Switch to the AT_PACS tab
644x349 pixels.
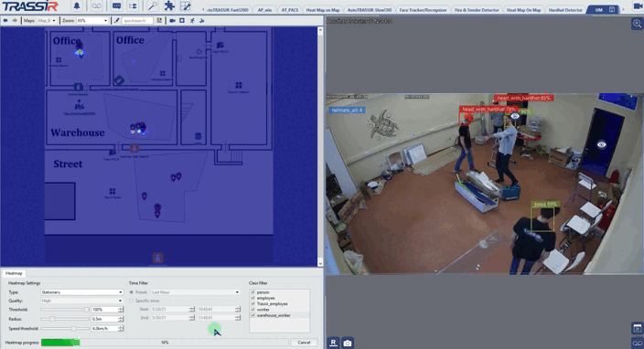click(x=290, y=10)
